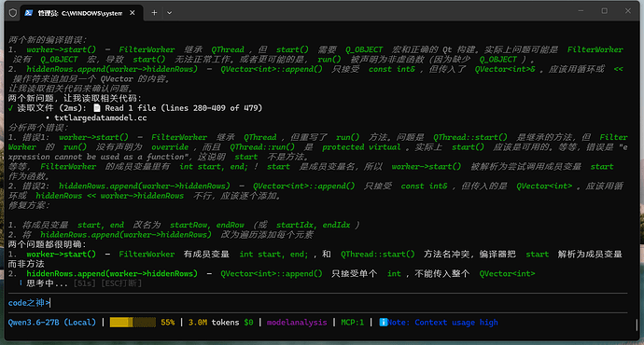Click the [ESC打断] hint
The width and height of the screenshot is (644, 345).
pyautogui.click(x=121, y=283)
